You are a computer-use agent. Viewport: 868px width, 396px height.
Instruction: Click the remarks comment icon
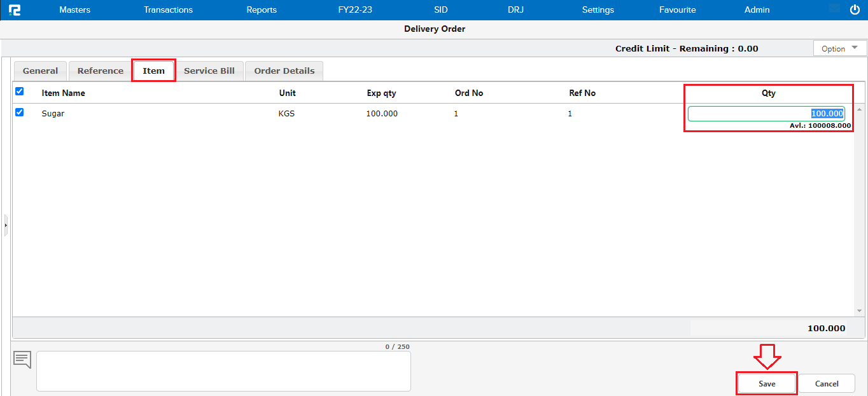point(22,360)
